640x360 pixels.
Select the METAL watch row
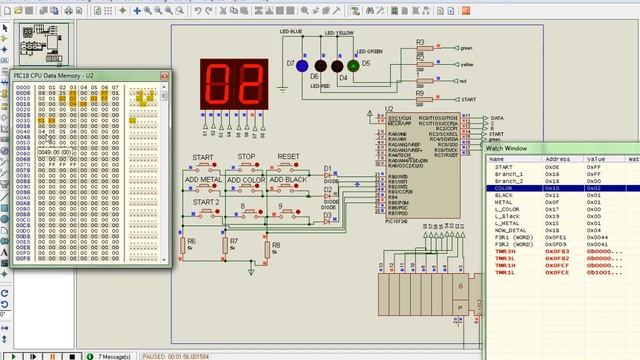point(563,202)
